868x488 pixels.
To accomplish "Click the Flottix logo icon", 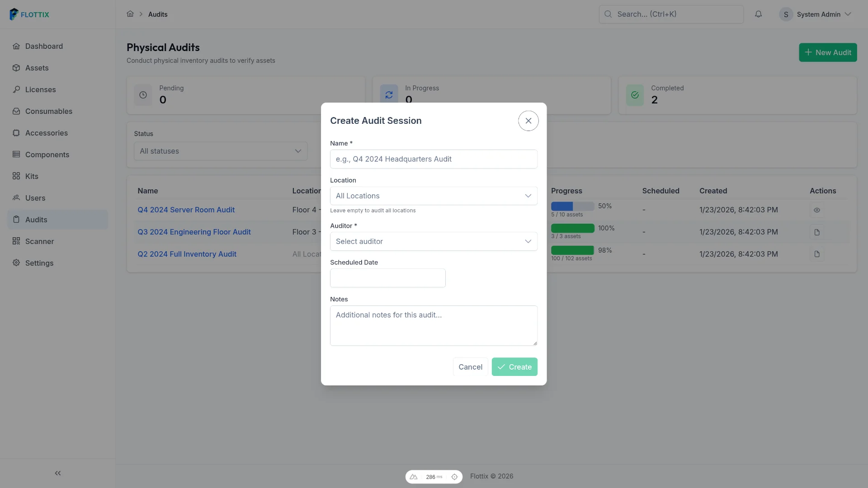I will pyautogui.click(x=14, y=14).
